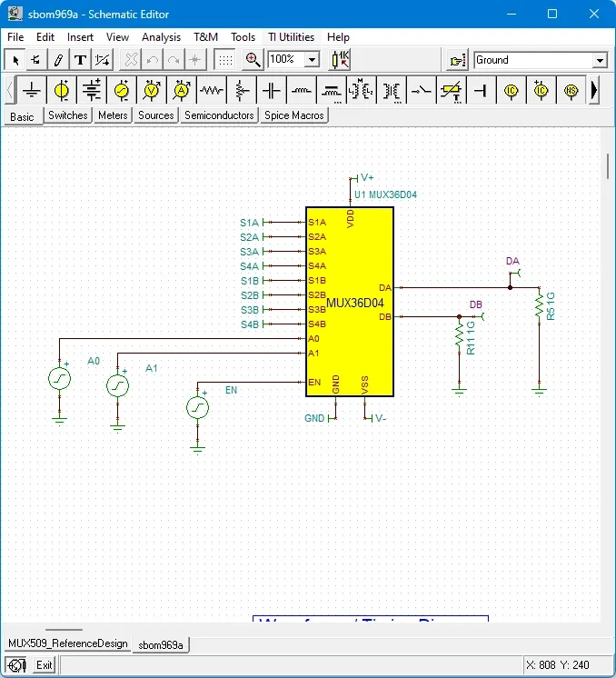Open the sbom969a document tab
Screen dimensions: 616x678
(161, 644)
